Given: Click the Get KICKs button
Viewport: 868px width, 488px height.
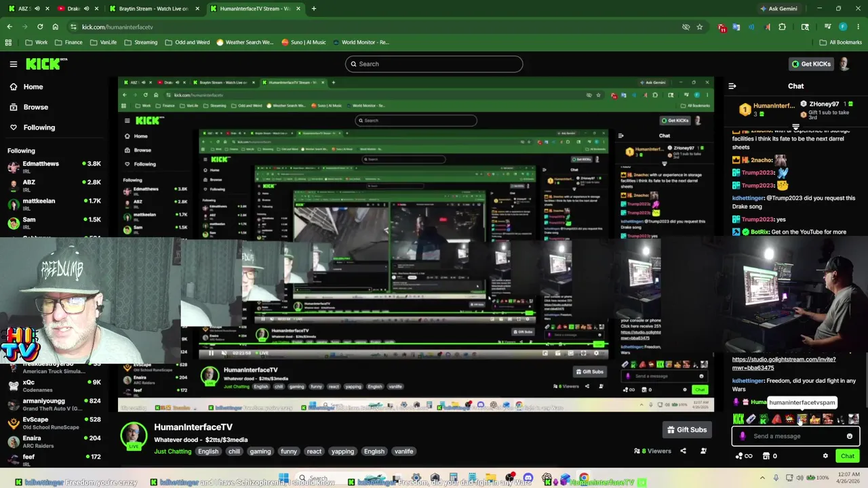Looking at the screenshot, I should 811,64.
